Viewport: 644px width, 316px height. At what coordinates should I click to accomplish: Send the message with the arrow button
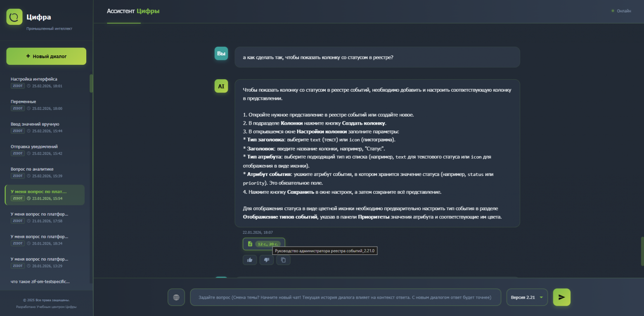(x=562, y=297)
